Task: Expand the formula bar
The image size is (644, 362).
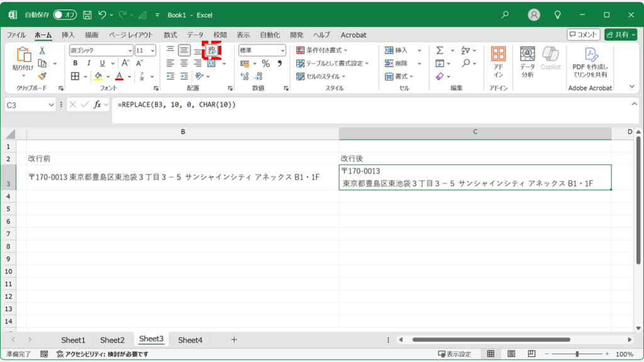Action: (635, 104)
